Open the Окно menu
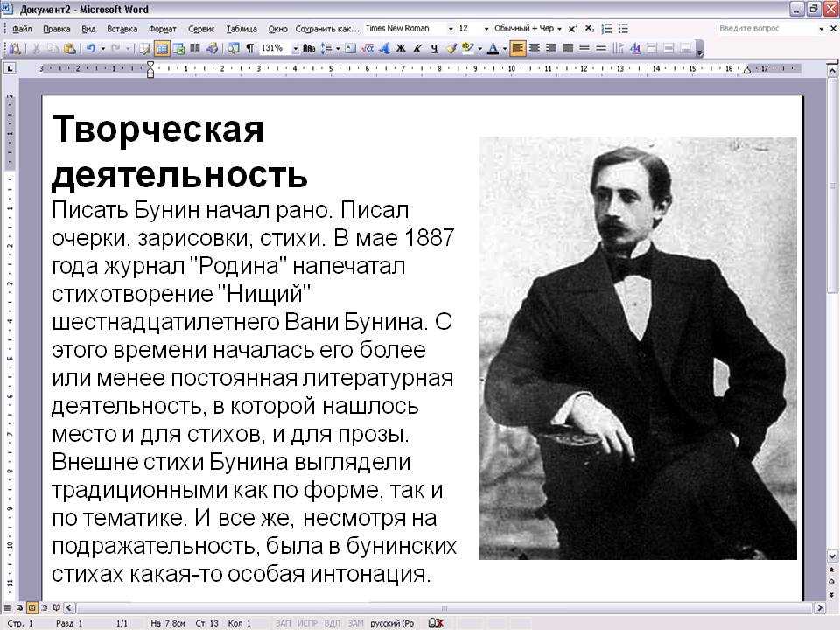Image resolution: width=840 pixels, height=630 pixels. tap(278, 29)
